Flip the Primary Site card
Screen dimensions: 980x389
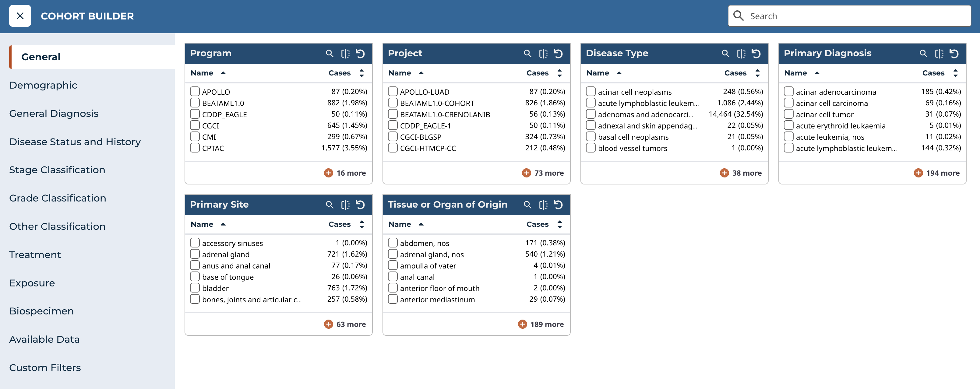coord(345,205)
